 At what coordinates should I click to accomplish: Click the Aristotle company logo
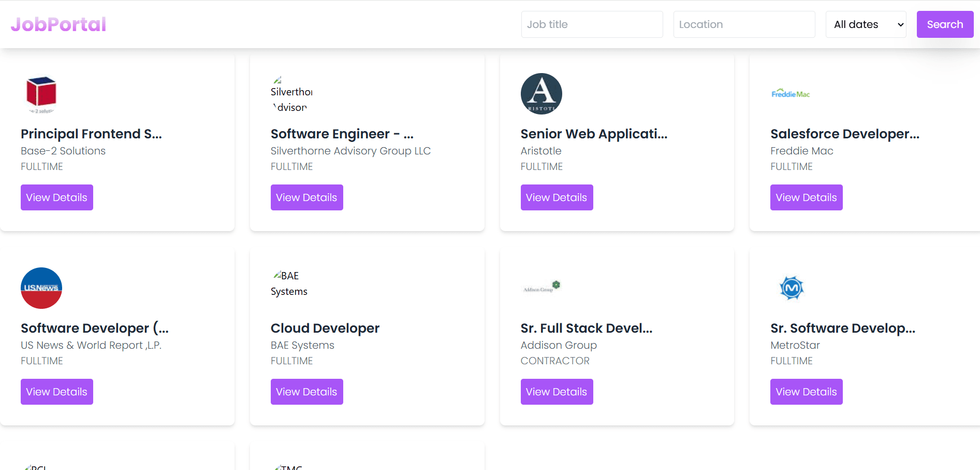coord(541,94)
